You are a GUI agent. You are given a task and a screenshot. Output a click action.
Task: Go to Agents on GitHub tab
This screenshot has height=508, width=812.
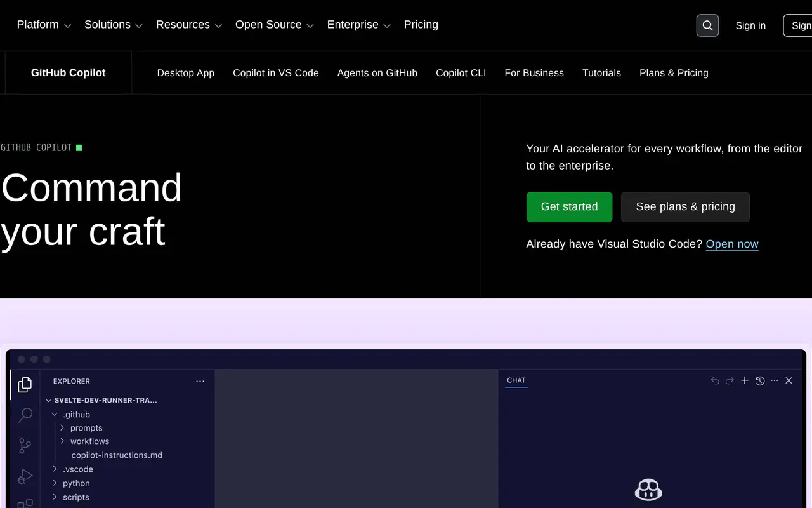pos(377,73)
